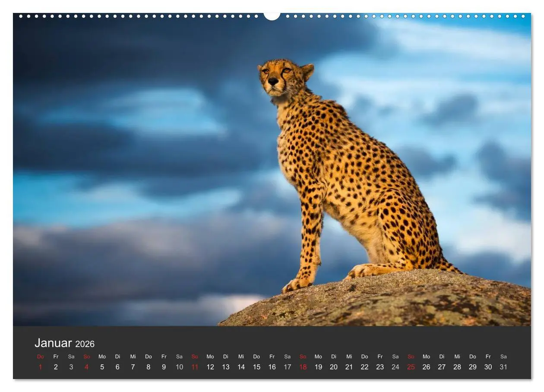Select the date 20
This screenshot has width=544, height=392.
(334, 367)
